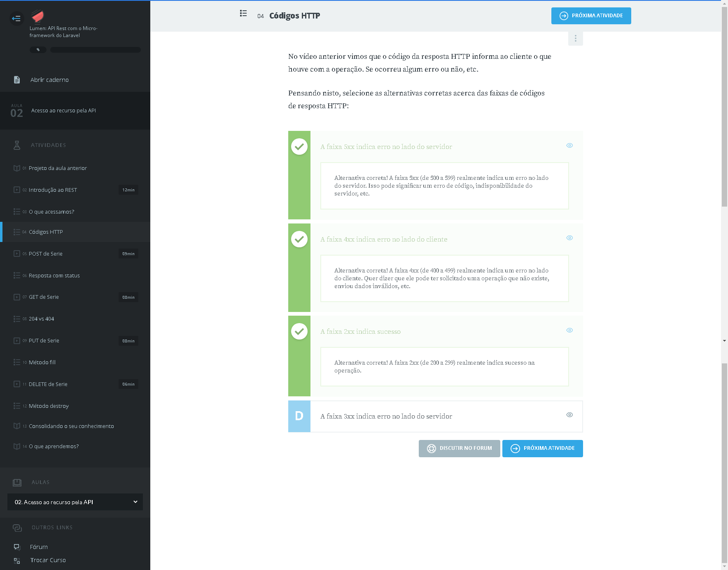The image size is (728, 570).
Task: Toggle eye icon for 3xx alternative
Action: (569, 415)
